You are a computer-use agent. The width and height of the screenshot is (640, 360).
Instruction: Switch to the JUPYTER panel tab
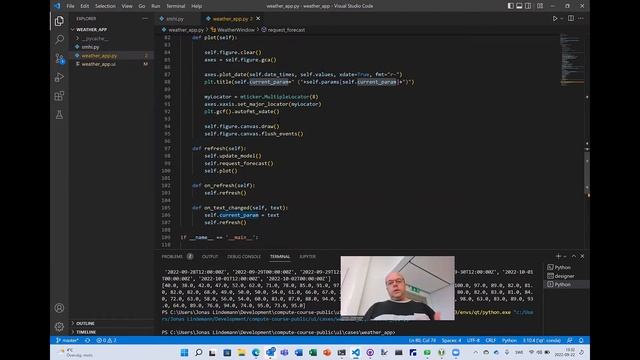(x=307, y=256)
